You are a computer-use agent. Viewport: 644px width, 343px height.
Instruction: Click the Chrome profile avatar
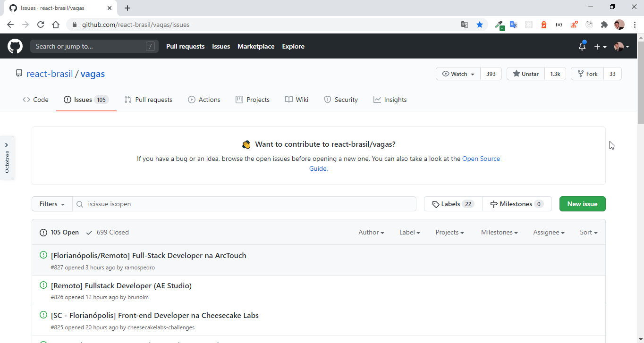coord(619,25)
